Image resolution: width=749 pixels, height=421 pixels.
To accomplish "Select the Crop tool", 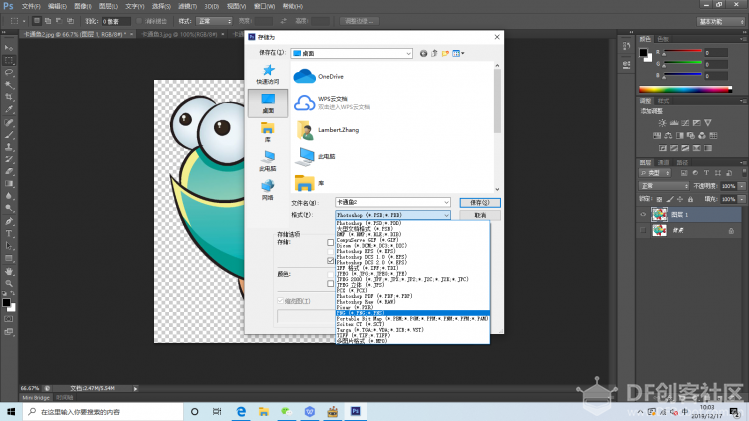I will coord(9,97).
